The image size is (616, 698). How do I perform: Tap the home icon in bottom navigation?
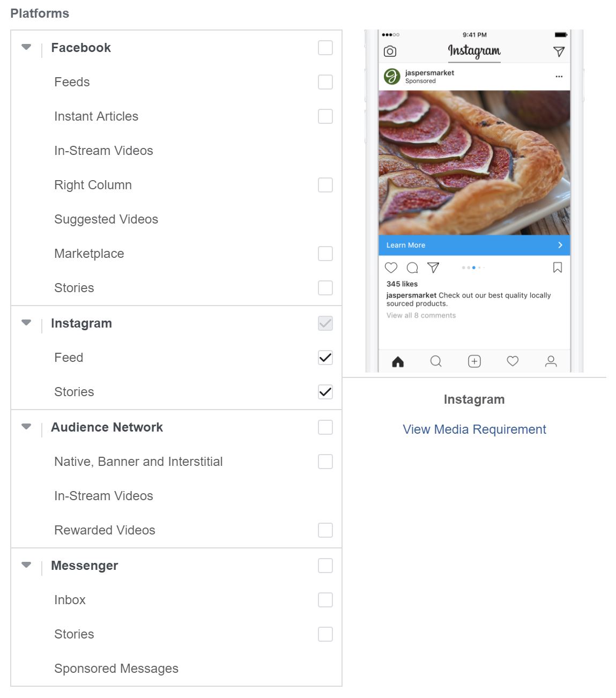coord(398,362)
